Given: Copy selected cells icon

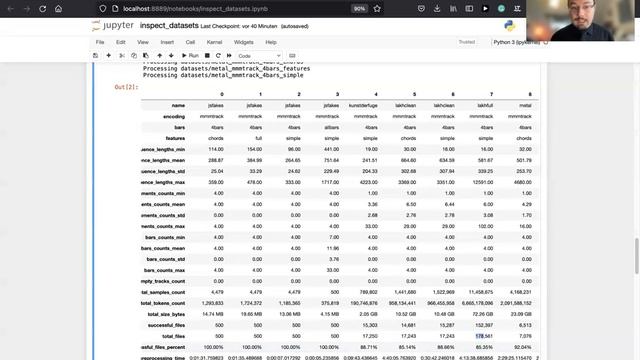Looking at the screenshot, I should click(x=133, y=56).
